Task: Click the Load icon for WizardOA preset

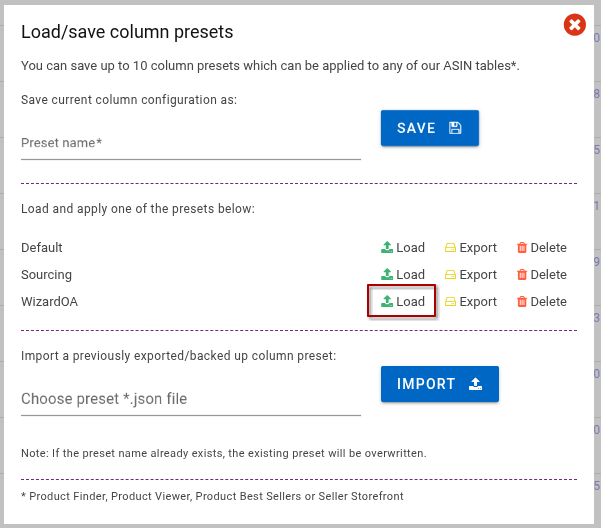Action: click(x=387, y=302)
